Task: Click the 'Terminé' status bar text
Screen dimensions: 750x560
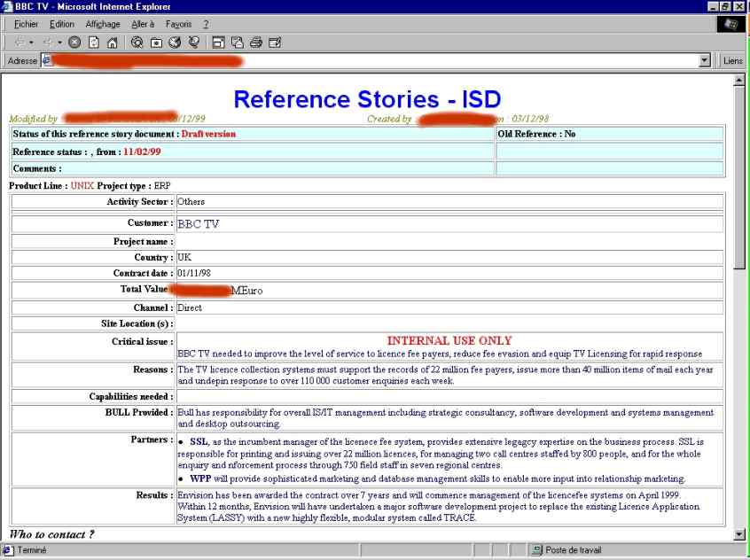Action: pos(32,550)
